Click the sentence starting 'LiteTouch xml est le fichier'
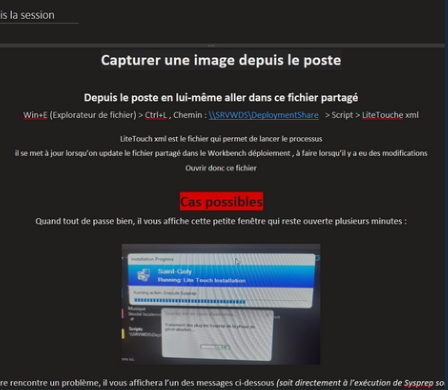This screenshot has height=390, width=448. point(221,139)
